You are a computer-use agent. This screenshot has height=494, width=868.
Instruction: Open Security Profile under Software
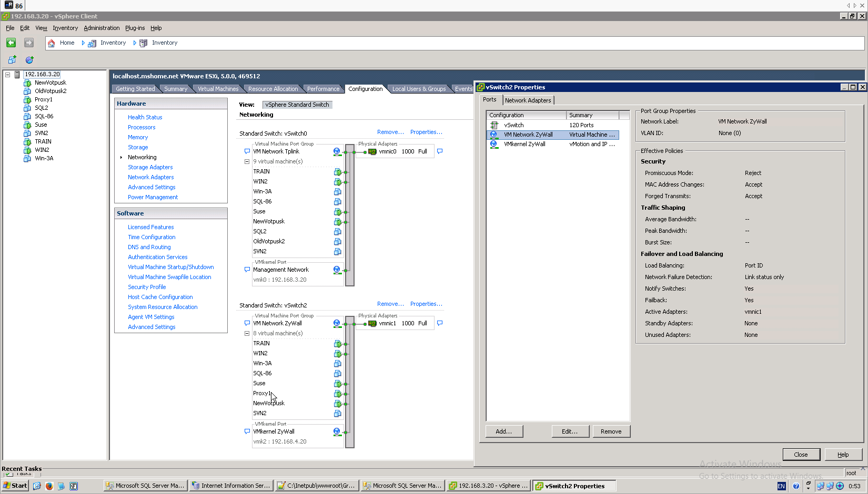(x=147, y=287)
